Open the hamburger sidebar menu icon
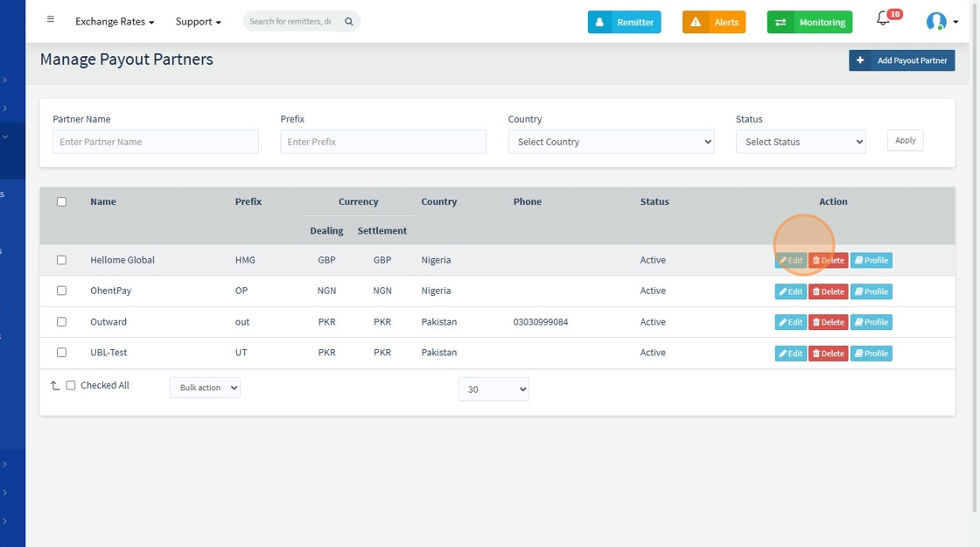 (x=51, y=19)
